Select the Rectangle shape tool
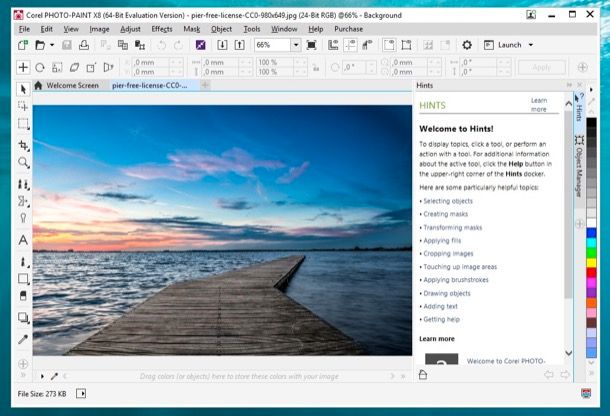This screenshot has width=610, height=416. pyautogui.click(x=23, y=279)
